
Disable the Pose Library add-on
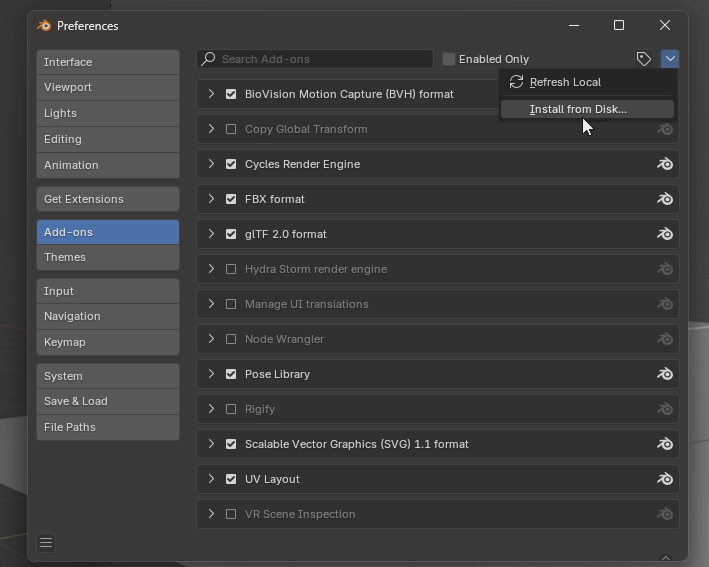pyautogui.click(x=231, y=374)
